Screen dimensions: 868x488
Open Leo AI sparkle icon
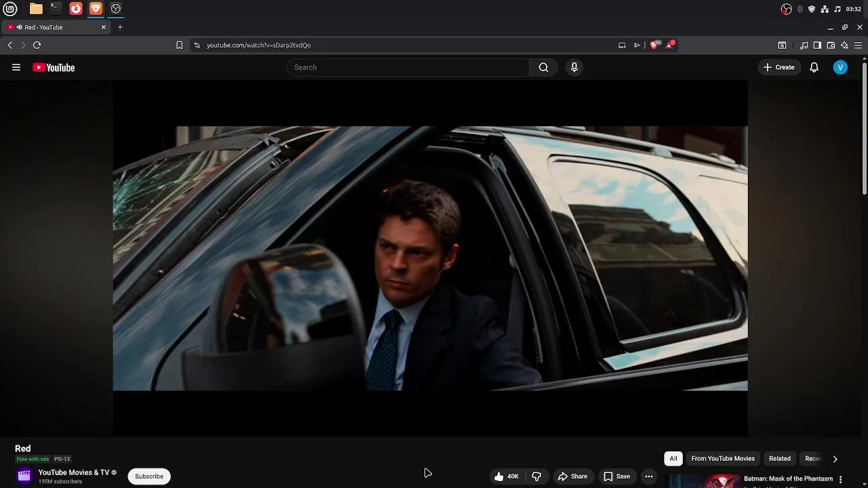844,45
